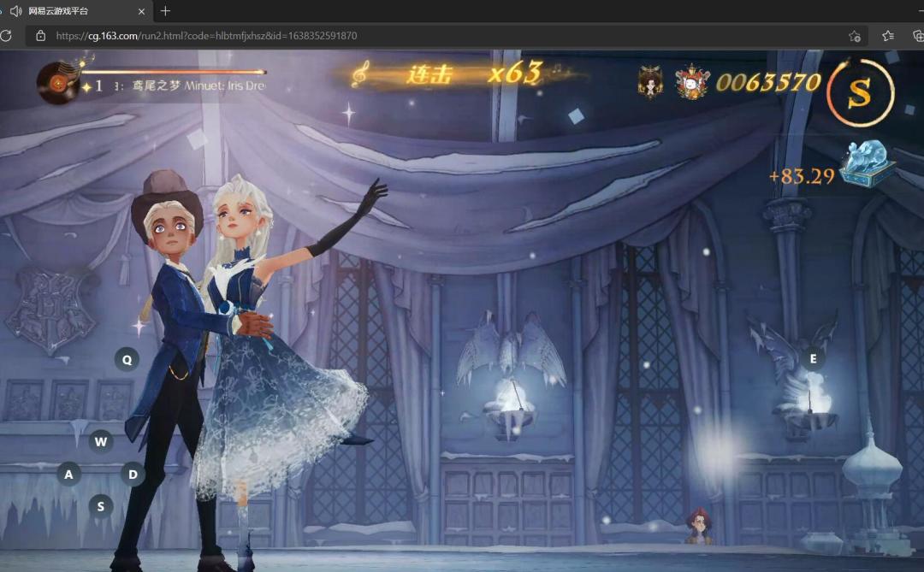The image size is (924, 572).
Task: Click the browser address bar URL
Action: tap(206, 36)
